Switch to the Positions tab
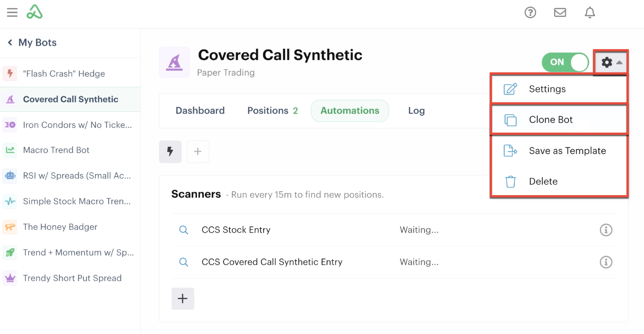Screen dimensions: 644x334 pos(273,111)
